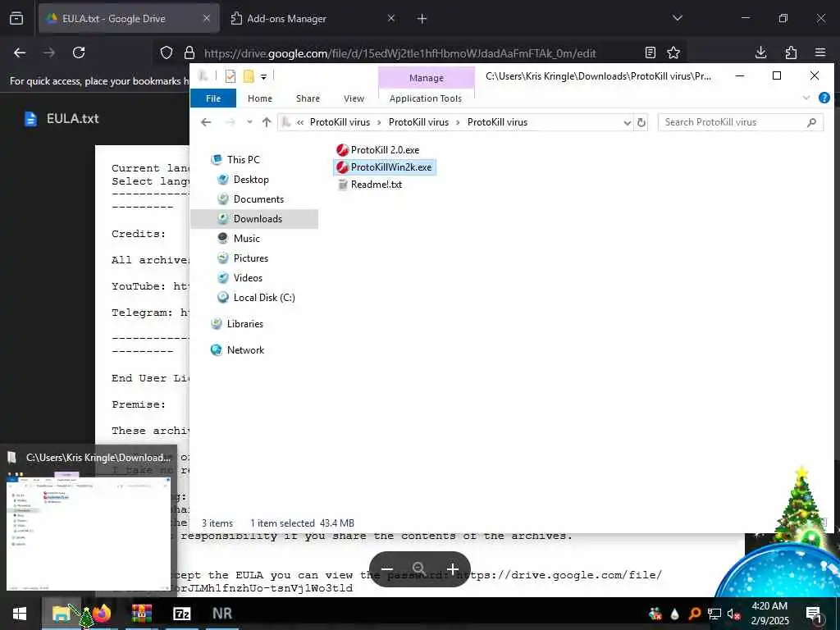Toggle Firefox reader view

click(651, 52)
